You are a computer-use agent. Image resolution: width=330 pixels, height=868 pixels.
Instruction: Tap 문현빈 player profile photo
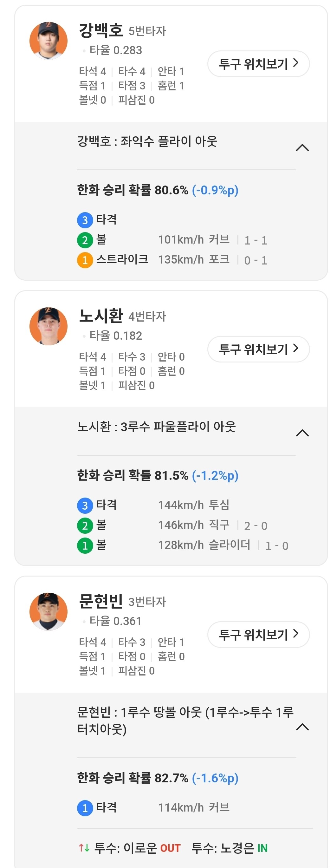tap(49, 611)
